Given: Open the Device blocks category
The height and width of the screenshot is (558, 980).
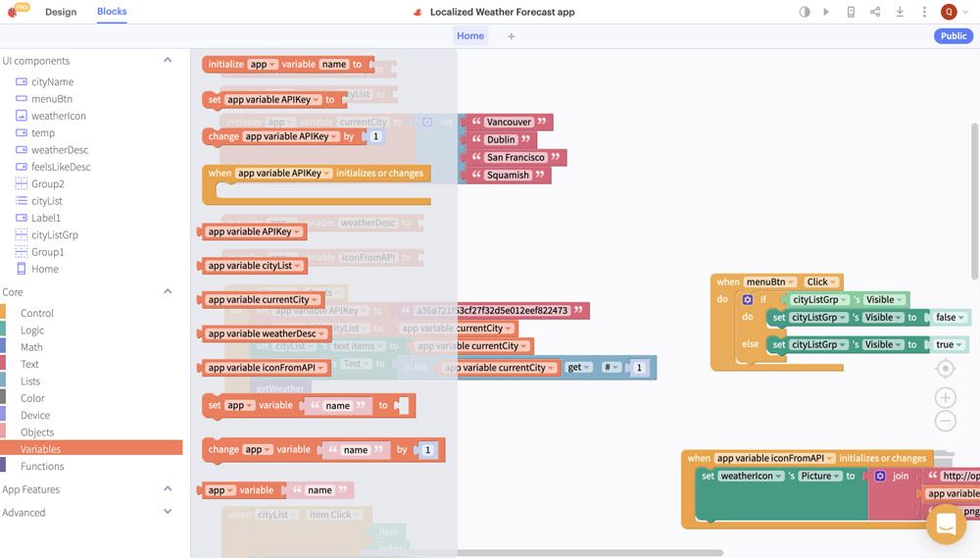Looking at the screenshot, I should (35, 415).
